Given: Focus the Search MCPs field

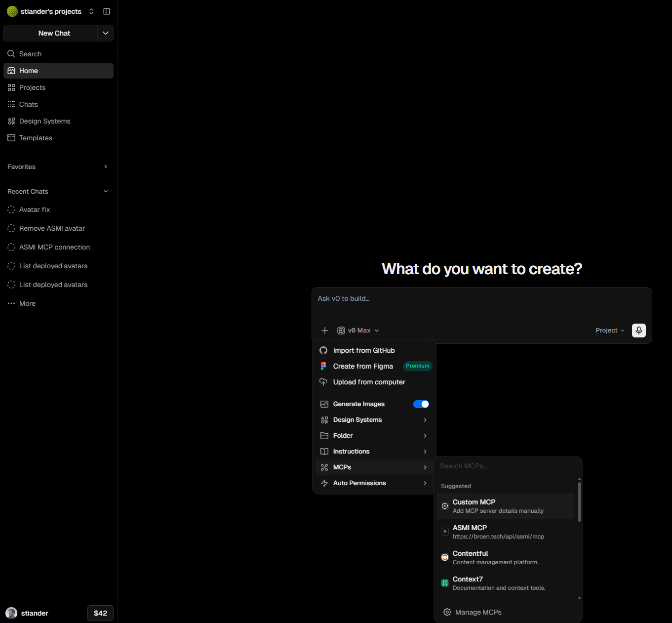Looking at the screenshot, I should coord(508,466).
